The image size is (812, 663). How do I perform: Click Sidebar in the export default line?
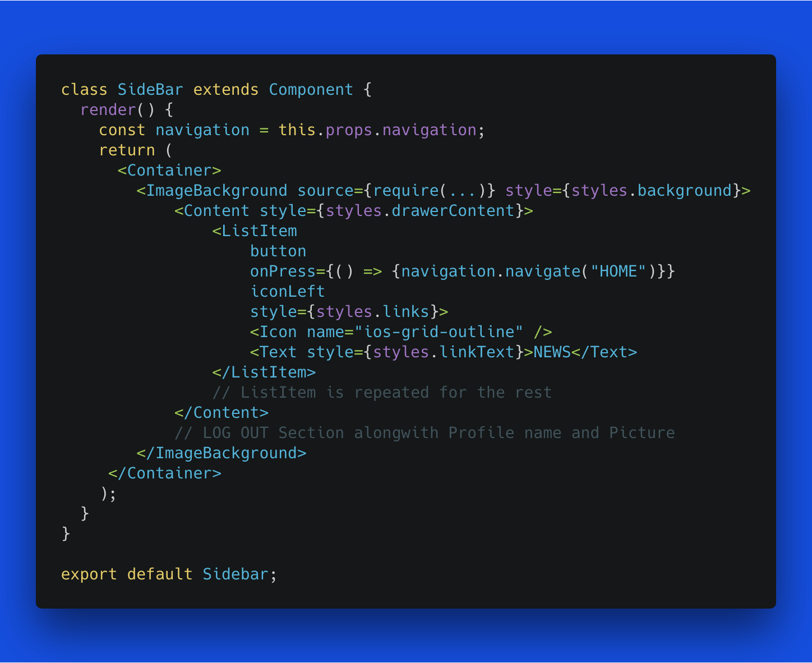click(236, 574)
